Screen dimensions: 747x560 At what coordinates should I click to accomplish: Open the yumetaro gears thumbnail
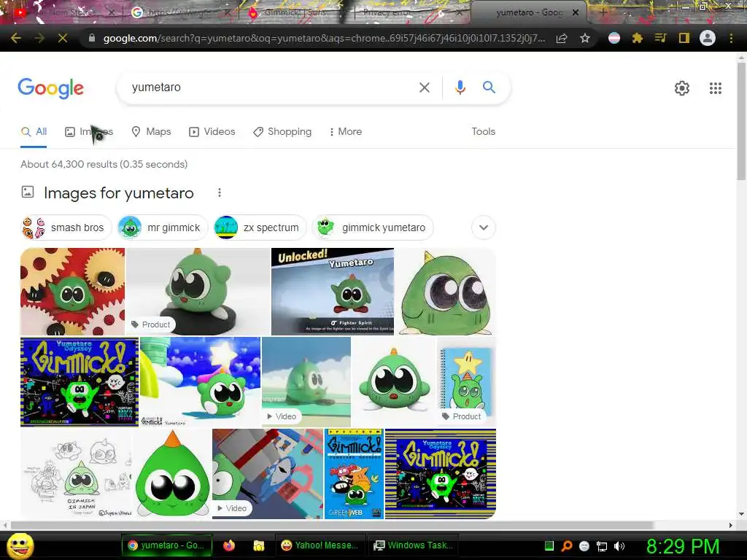(72, 292)
